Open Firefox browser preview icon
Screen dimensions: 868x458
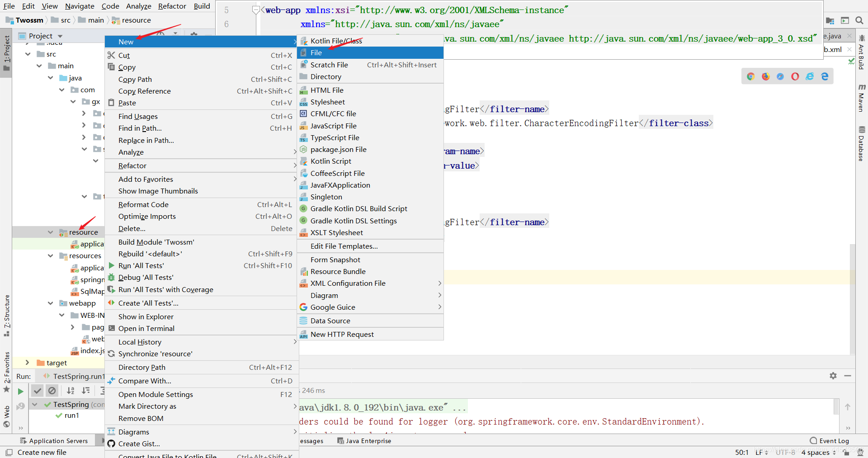pyautogui.click(x=765, y=76)
